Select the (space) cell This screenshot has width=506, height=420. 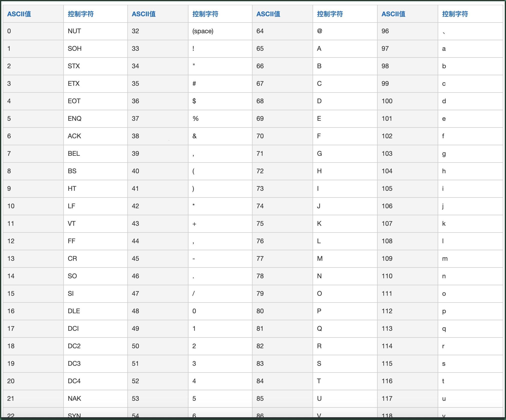click(x=220, y=31)
